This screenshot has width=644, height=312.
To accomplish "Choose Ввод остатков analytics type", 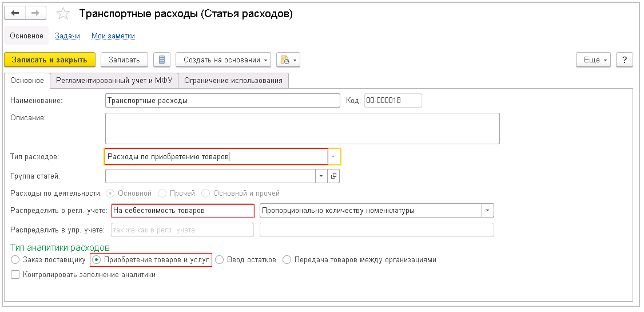I will point(220,260).
